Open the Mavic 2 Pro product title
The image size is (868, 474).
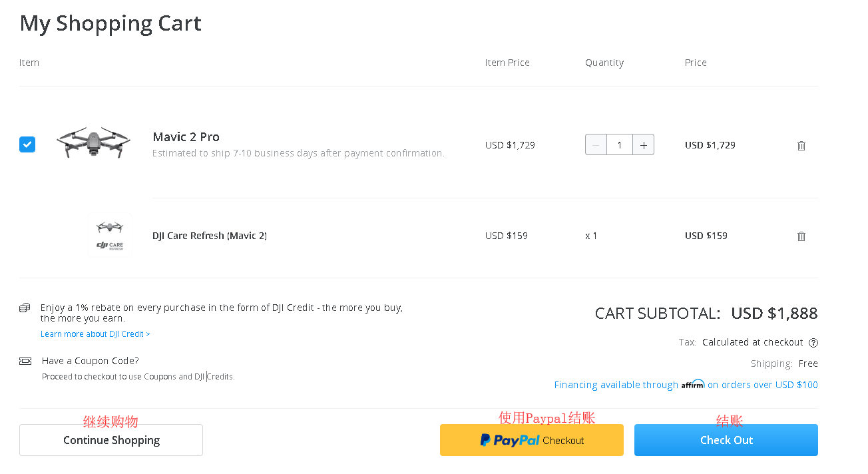[x=186, y=137]
